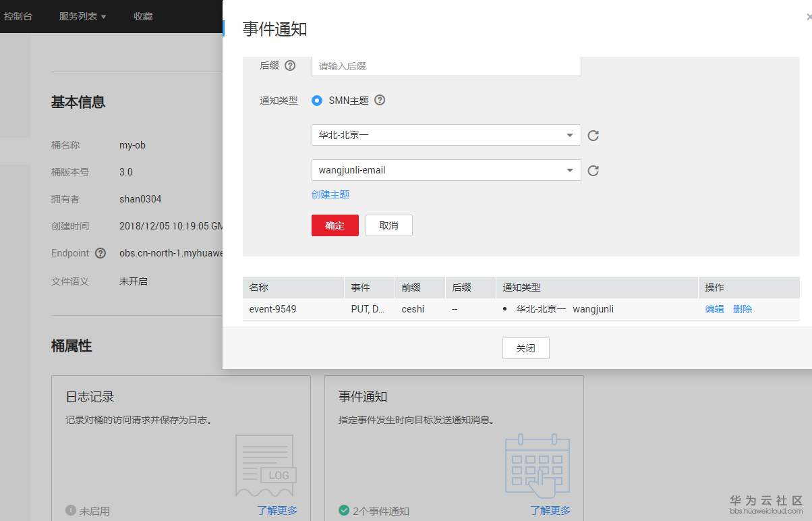Click the 日志记录 card title
The image size is (812, 521).
click(90, 397)
